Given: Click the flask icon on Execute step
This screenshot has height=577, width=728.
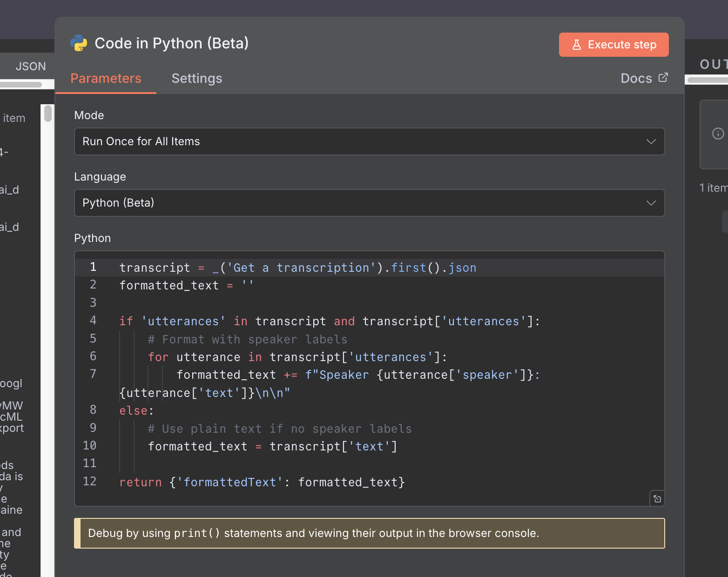Looking at the screenshot, I should pos(576,45).
